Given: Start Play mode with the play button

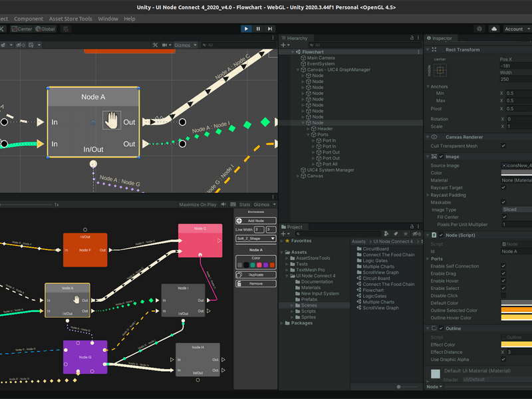Looking at the screenshot, I should pos(246,29).
